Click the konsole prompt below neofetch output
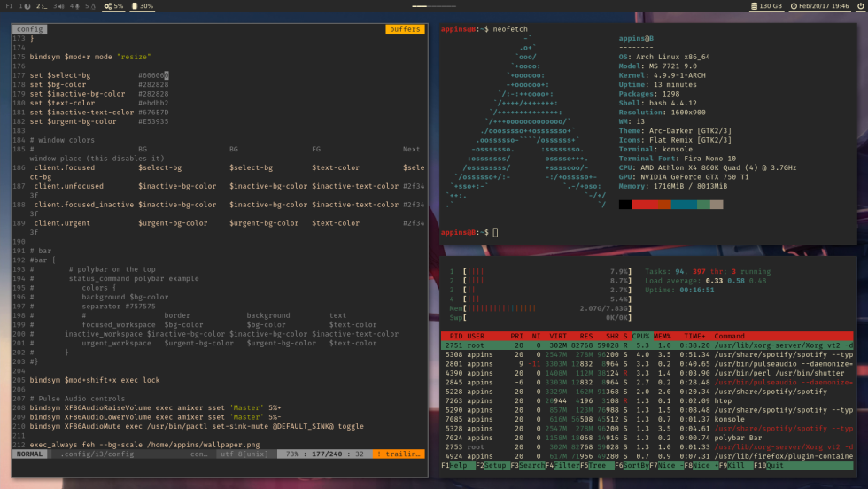 [x=469, y=233]
